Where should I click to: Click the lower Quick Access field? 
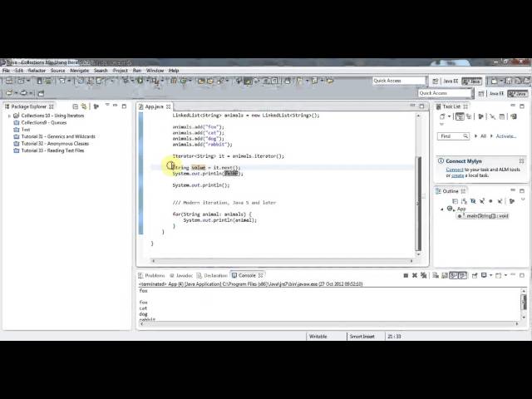point(445,93)
